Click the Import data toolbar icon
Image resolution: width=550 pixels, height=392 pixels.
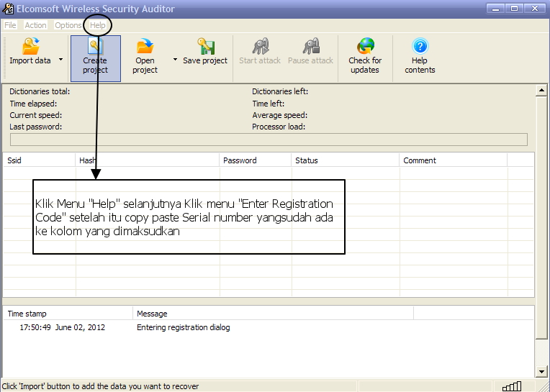(31, 46)
